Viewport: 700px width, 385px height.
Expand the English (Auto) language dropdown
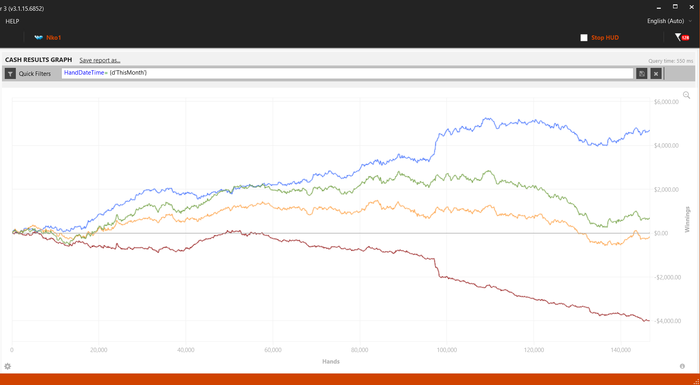tap(669, 21)
